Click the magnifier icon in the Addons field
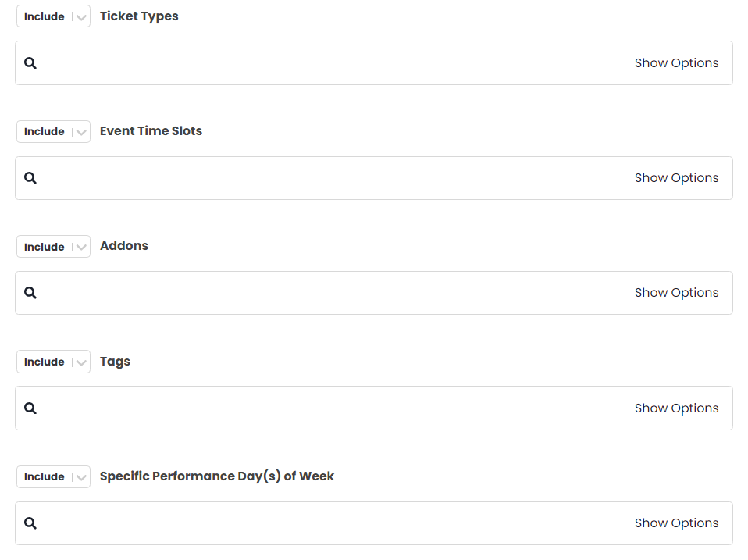The height and width of the screenshot is (560, 748). [x=30, y=292]
